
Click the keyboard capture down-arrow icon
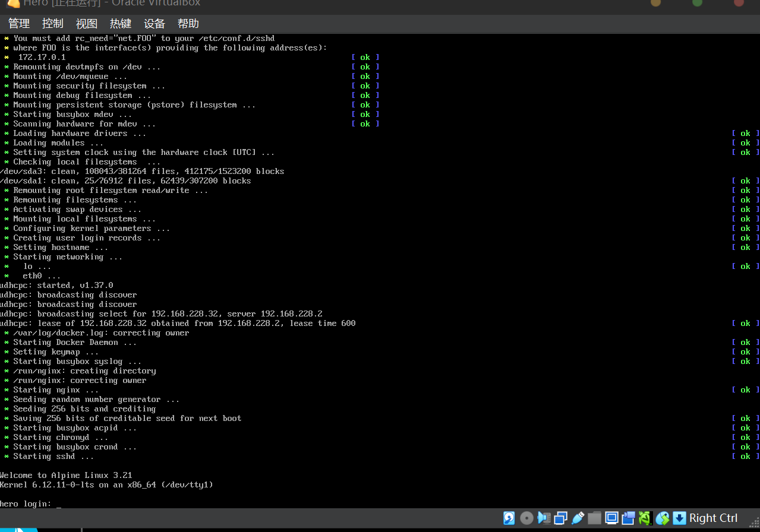(679, 518)
